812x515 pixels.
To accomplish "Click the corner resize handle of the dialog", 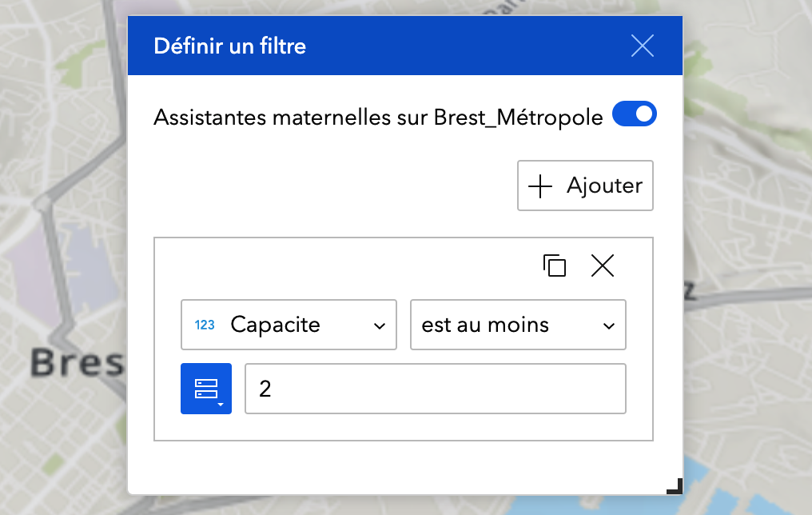I will 675,486.
